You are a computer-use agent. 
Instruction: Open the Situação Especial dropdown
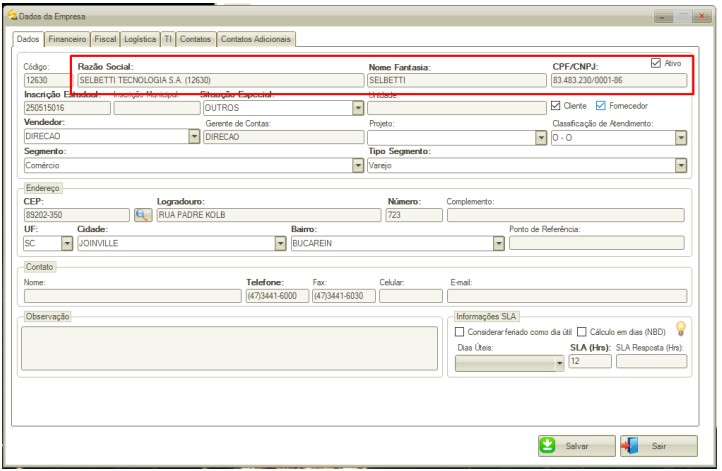[x=358, y=108]
